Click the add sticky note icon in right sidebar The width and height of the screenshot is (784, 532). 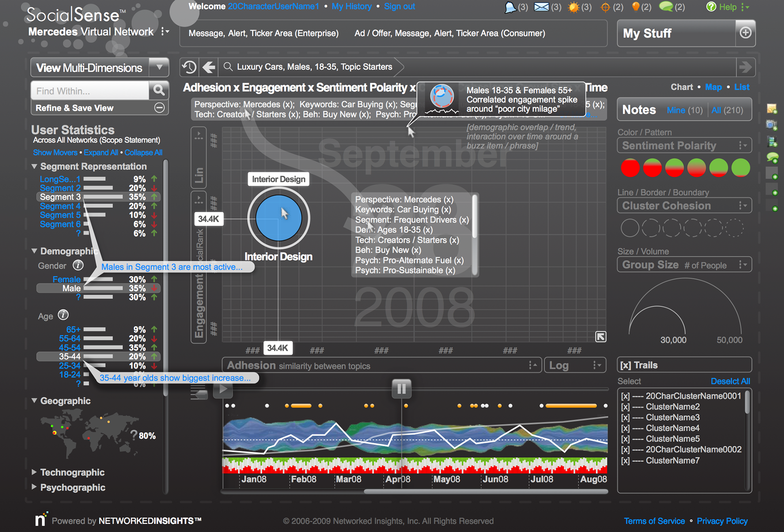click(x=772, y=109)
